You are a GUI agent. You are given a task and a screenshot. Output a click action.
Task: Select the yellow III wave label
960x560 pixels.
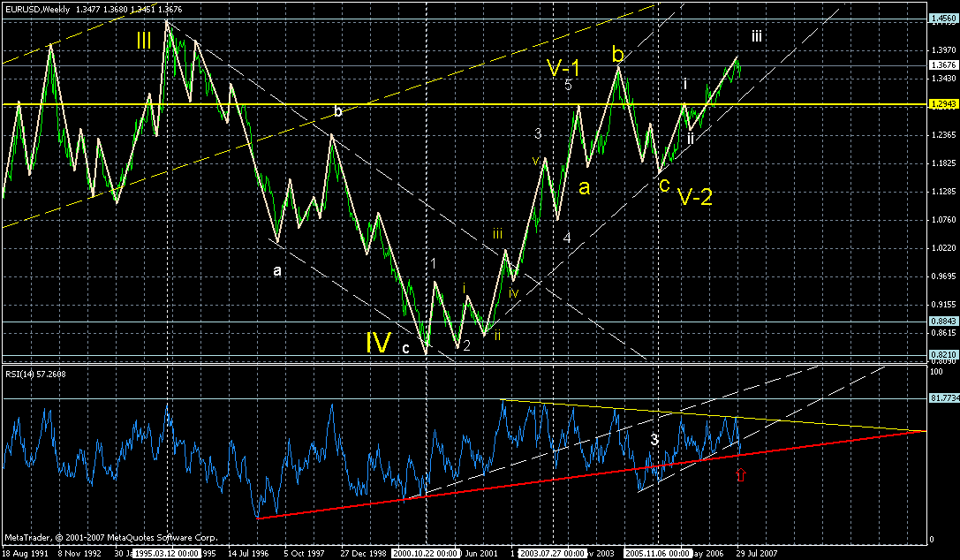tap(144, 41)
